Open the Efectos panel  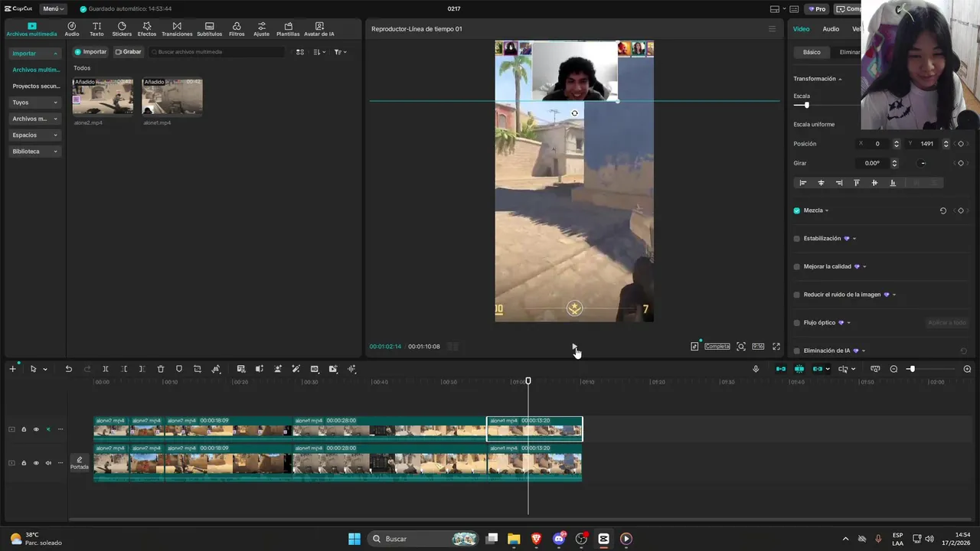(x=147, y=30)
